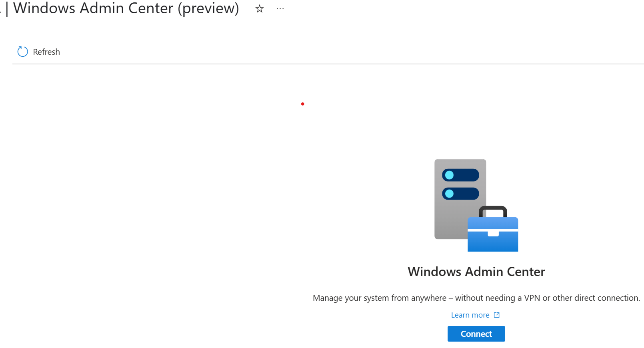Image resolution: width=644 pixels, height=348 pixels.
Task: Open the more options ellipsis menu
Action: tap(280, 8)
